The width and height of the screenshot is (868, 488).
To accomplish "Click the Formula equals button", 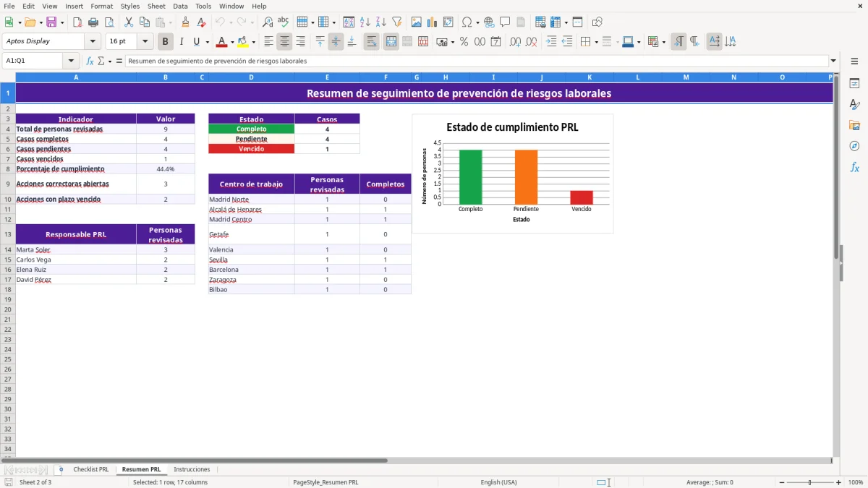I will pos(119,61).
